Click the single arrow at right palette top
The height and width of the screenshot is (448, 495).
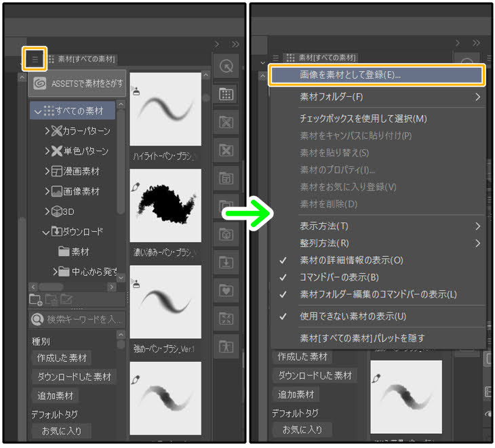[458, 43]
